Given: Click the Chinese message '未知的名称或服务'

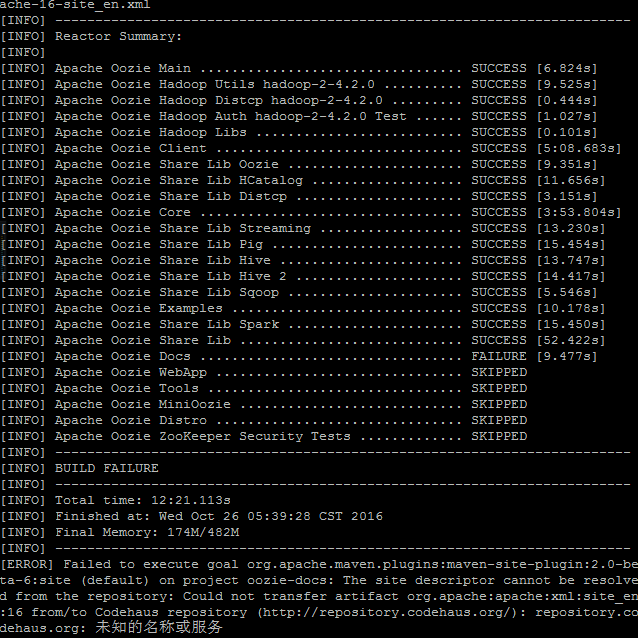Looking at the screenshot, I should coord(159,627).
